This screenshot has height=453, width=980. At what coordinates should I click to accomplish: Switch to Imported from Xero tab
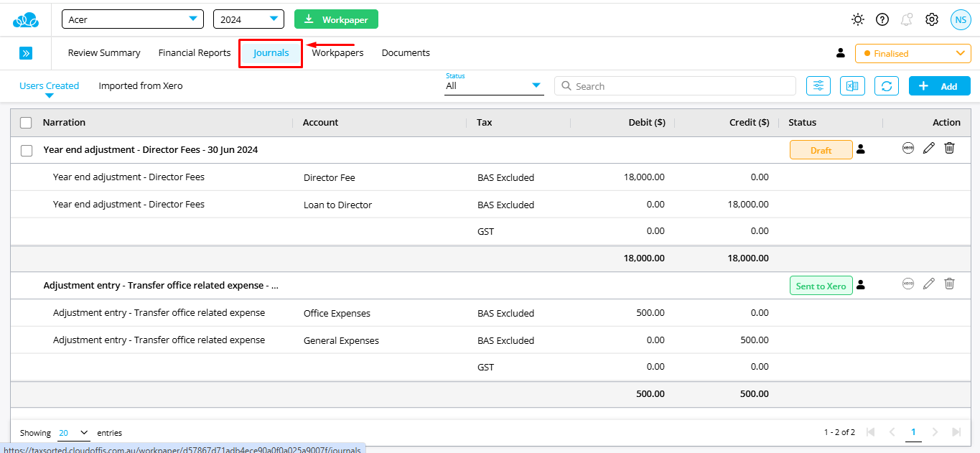click(141, 86)
